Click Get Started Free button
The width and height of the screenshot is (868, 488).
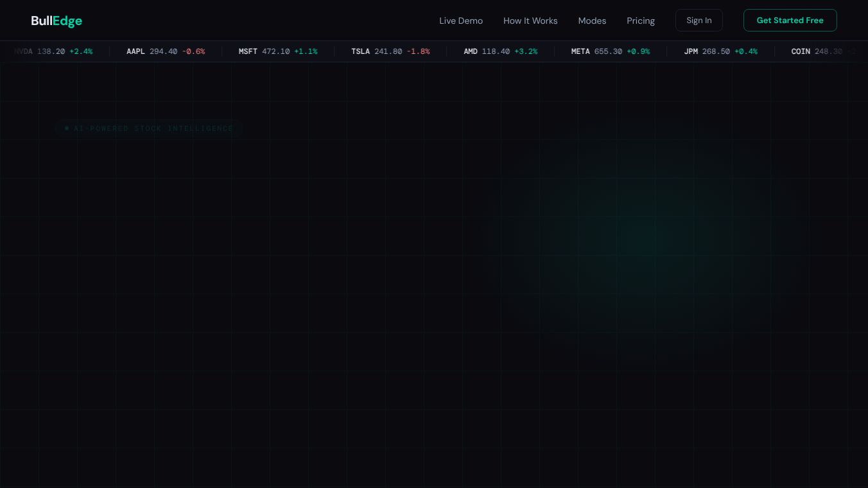(x=790, y=21)
